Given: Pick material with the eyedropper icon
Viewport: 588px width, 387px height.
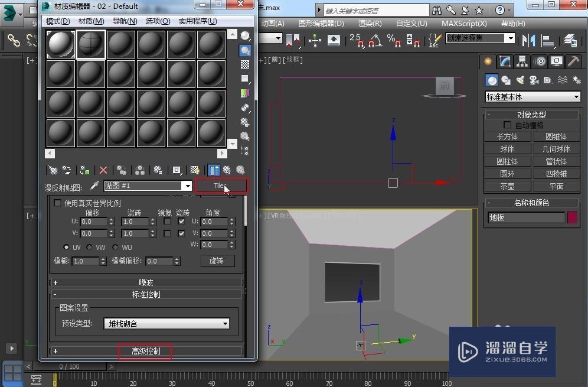Looking at the screenshot, I should 94,186.
